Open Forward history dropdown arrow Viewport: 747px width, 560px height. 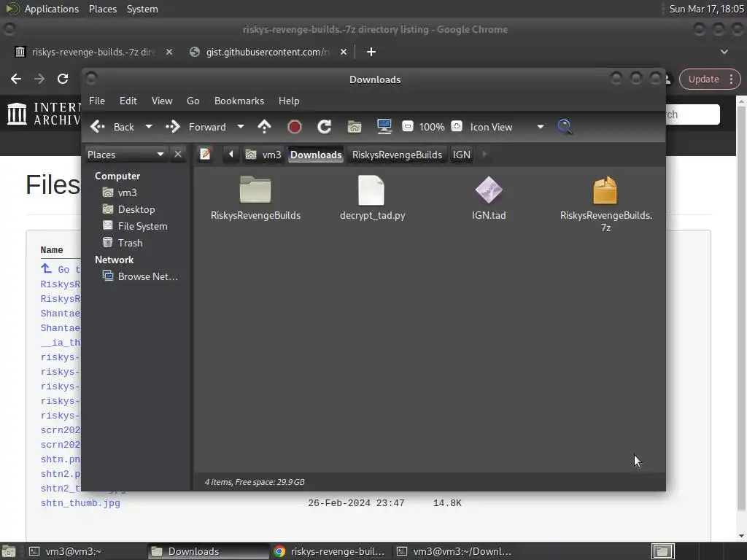point(241,127)
